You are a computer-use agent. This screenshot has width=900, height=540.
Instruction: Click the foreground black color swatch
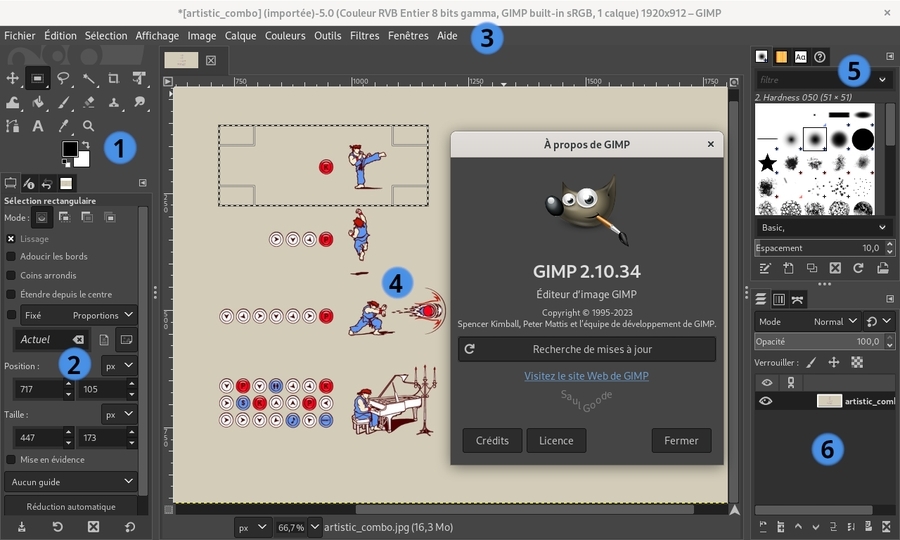(69, 149)
